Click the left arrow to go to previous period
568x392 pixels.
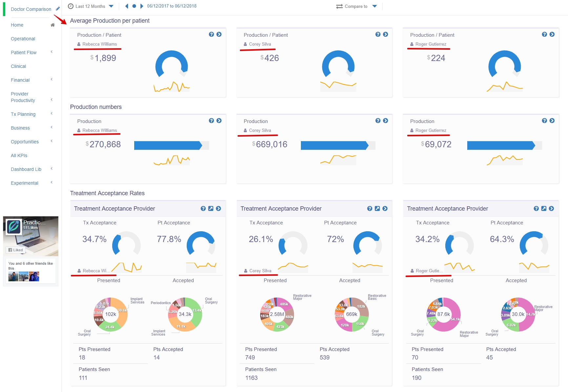(127, 6)
